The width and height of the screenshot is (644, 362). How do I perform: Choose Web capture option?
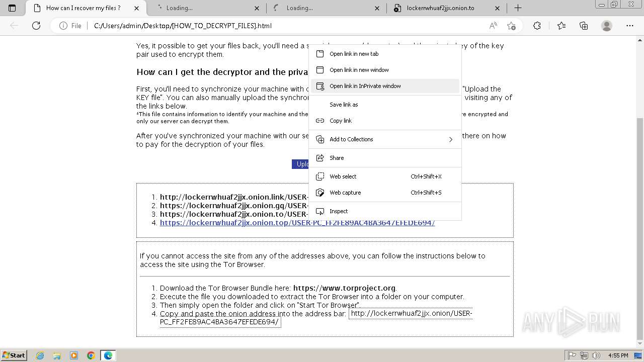(385, 193)
